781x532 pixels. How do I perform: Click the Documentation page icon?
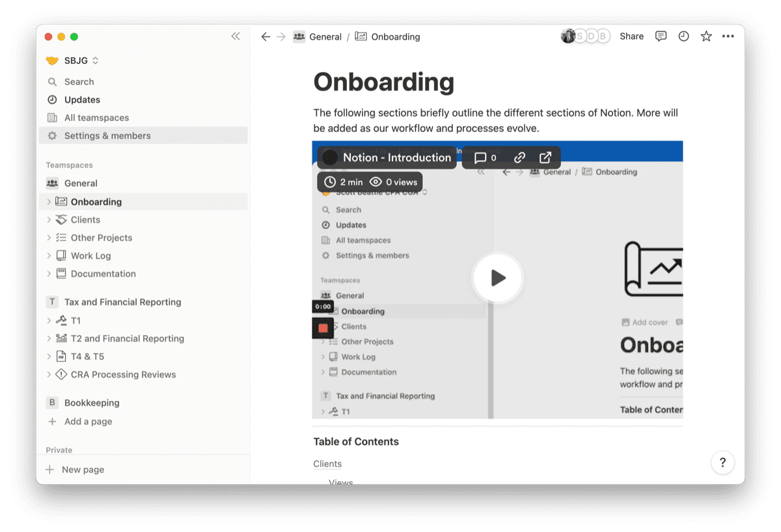pyautogui.click(x=61, y=274)
